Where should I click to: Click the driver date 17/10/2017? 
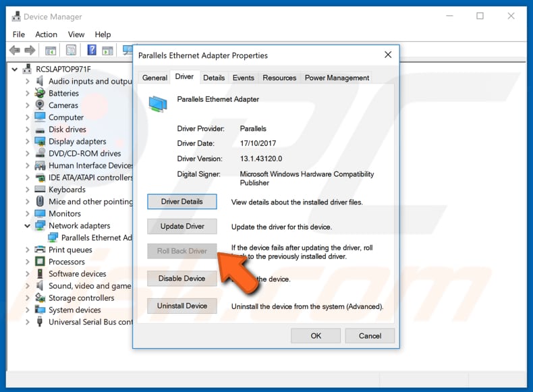[x=258, y=144]
